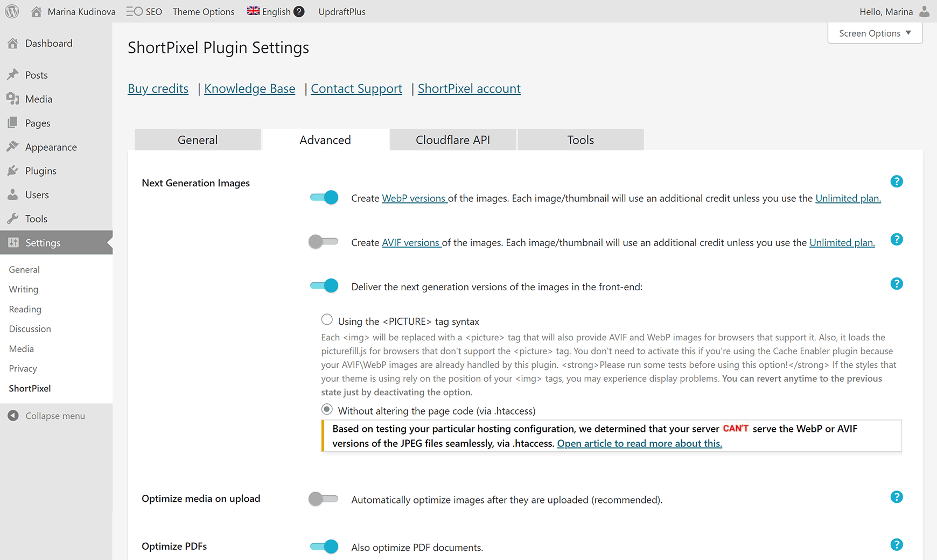The height and width of the screenshot is (560, 937).
Task: Follow the AVIF versions link
Action: 411,242
